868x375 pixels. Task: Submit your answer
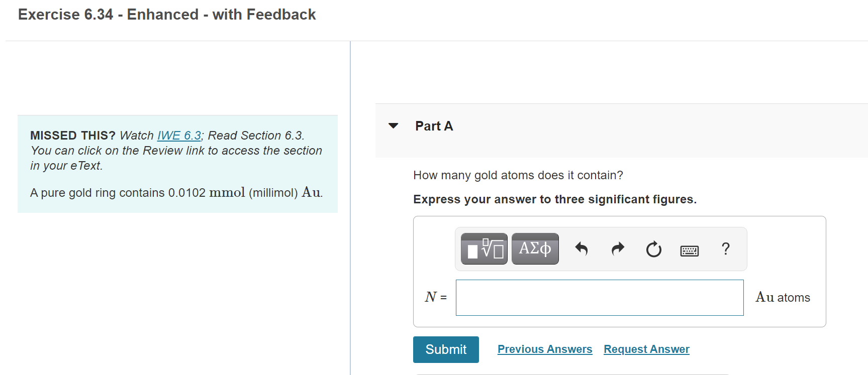(445, 349)
